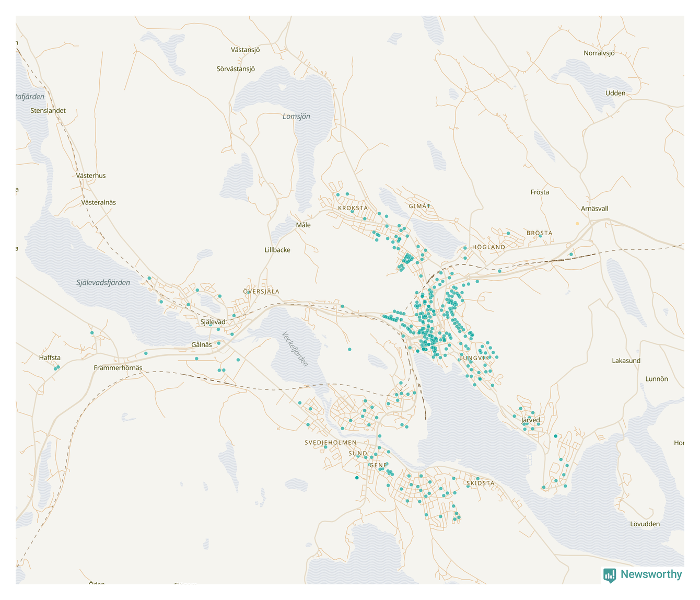The width and height of the screenshot is (700, 600).
Task: Click the Haffsta village label
Action: click(50, 358)
